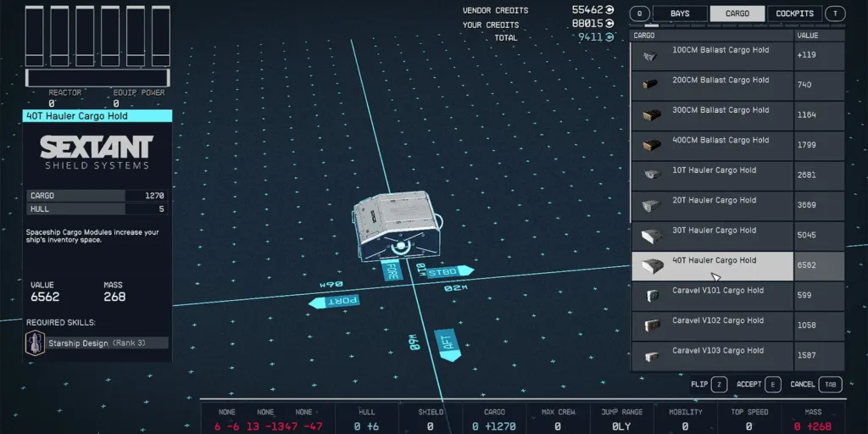Choose the 300CM Ballast Cargo Hold icon
The image size is (868, 434).
click(650, 116)
